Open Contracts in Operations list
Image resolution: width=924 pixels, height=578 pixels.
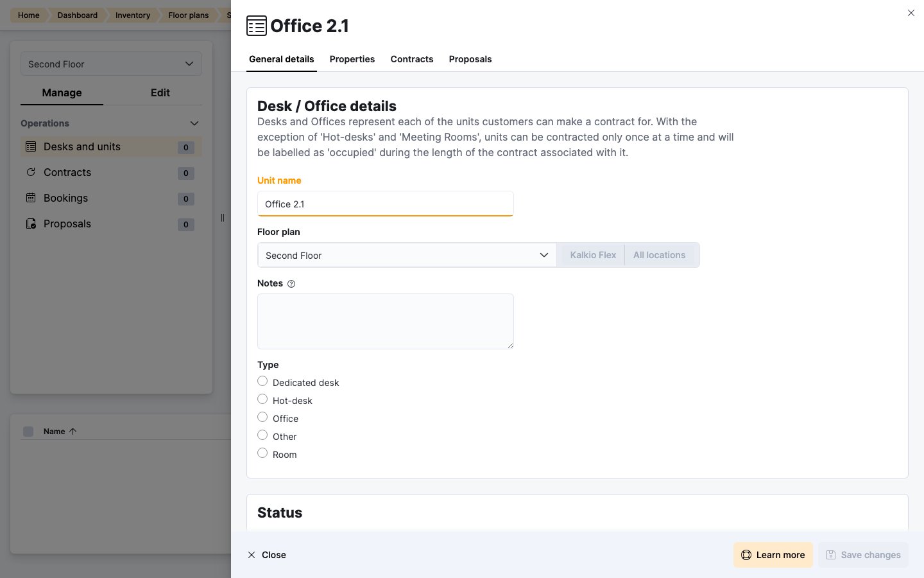[111, 172]
